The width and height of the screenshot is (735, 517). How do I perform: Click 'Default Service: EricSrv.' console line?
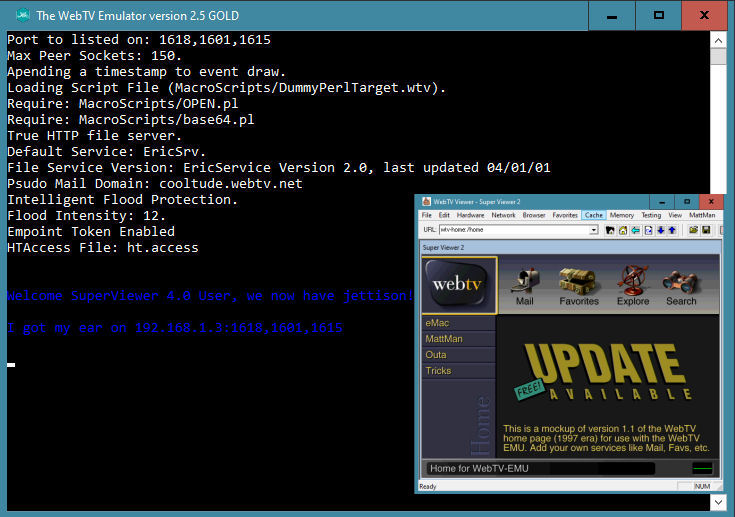(106, 152)
